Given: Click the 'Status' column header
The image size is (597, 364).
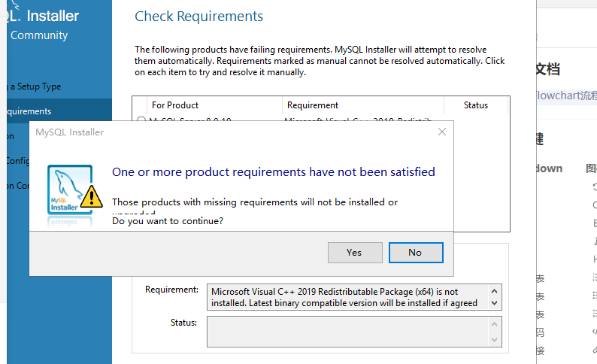Looking at the screenshot, I should tap(475, 105).
